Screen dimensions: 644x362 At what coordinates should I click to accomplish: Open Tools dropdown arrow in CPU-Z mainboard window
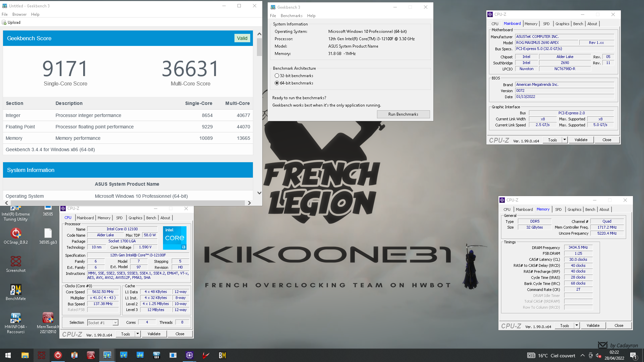(x=565, y=140)
